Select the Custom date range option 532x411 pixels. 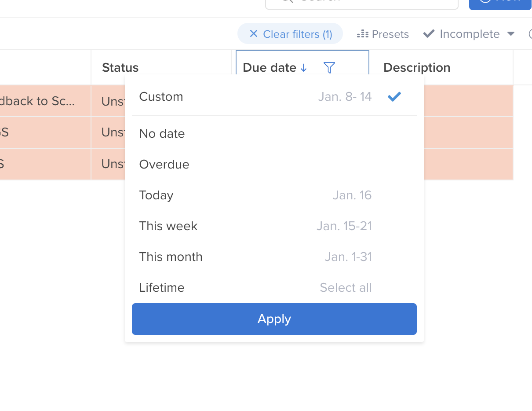274,97
